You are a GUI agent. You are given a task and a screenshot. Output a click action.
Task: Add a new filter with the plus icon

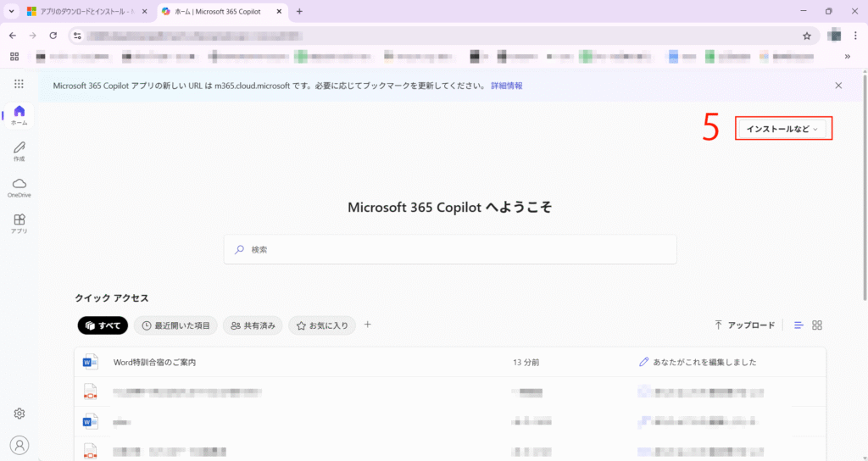(368, 325)
